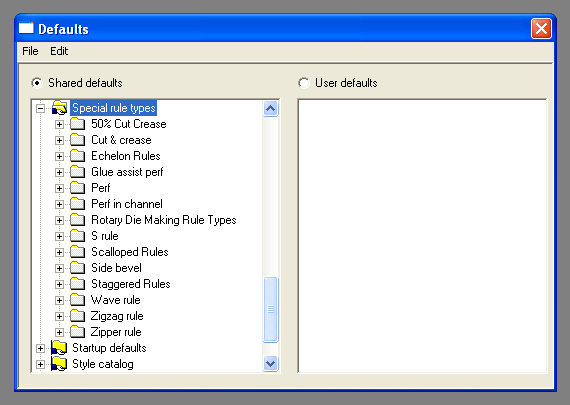Click the tree scrollbar up arrow
570x405 pixels.
pyautogui.click(x=270, y=108)
